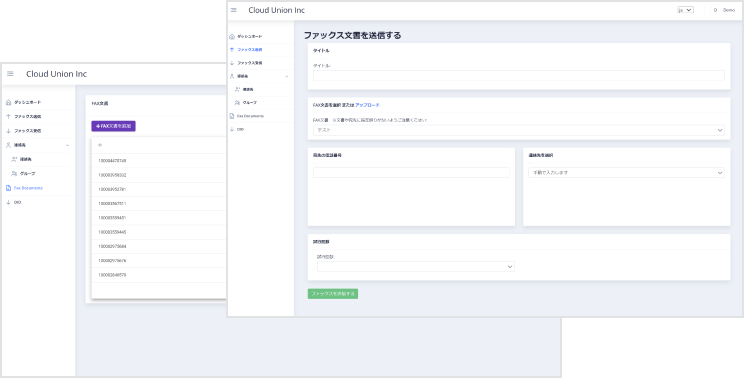Collapse 連絡先 chevron in back window sidebar

pyautogui.click(x=67, y=145)
